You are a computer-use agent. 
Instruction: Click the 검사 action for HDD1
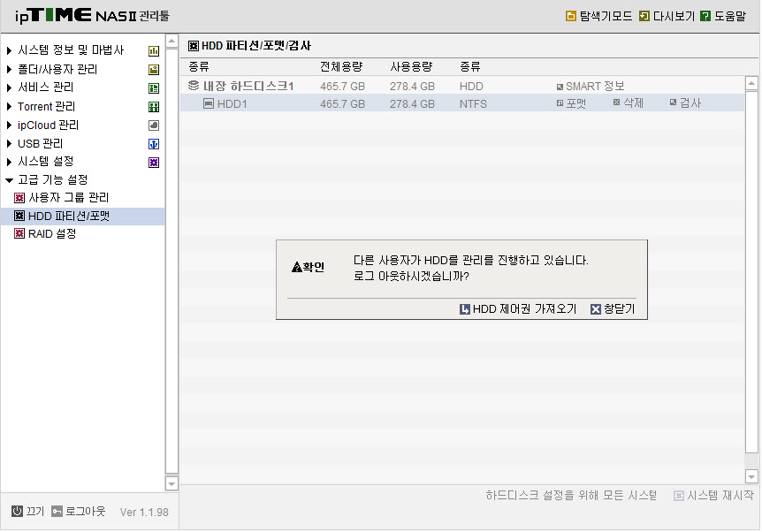(685, 103)
